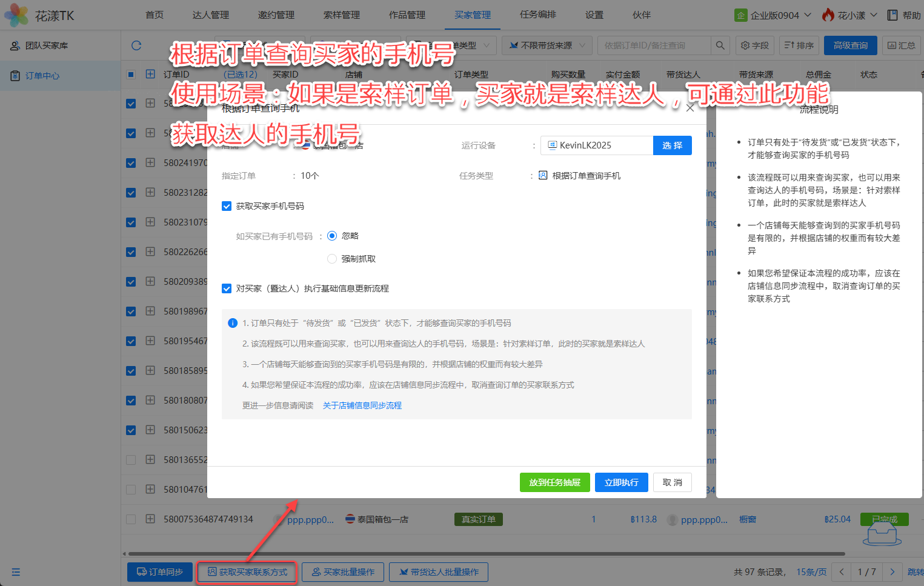The height and width of the screenshot is (586, 924).
Task: Click the 立即执行 button
Action: coord(621,482)
